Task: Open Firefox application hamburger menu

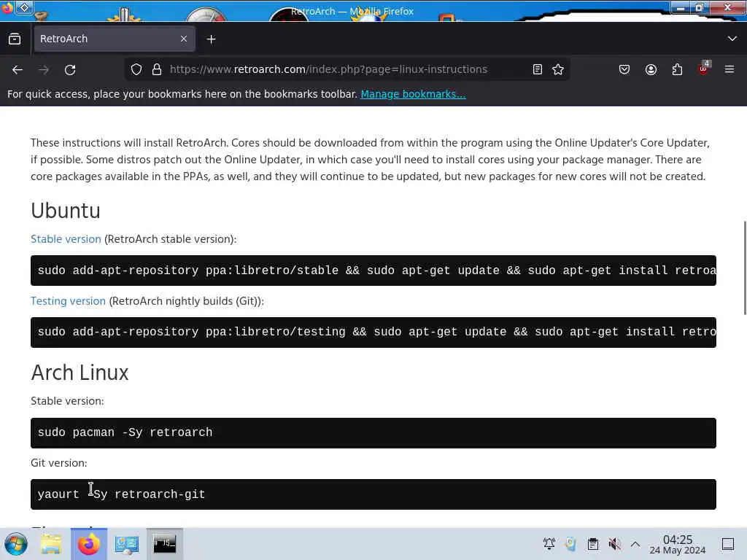Action: pos(729,69)
